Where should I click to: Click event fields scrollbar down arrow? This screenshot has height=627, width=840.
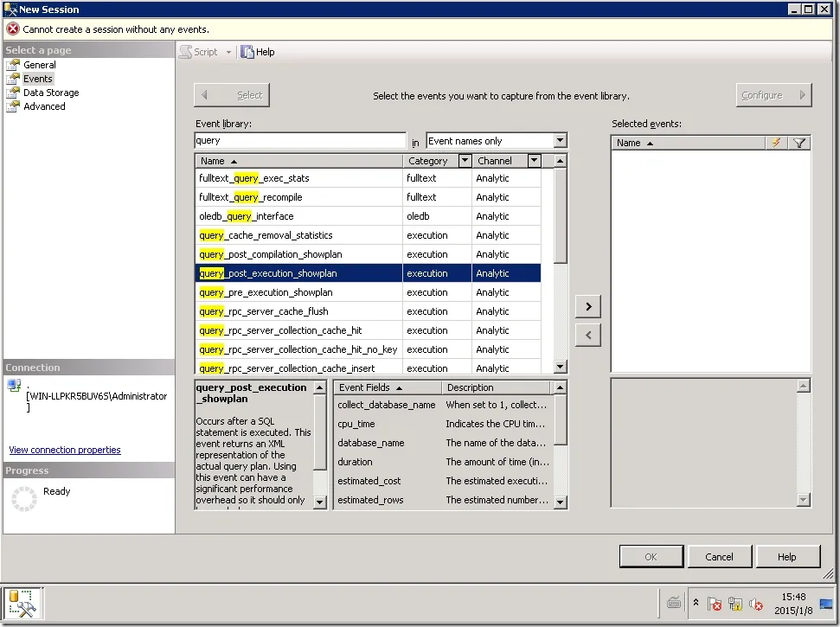560,502
